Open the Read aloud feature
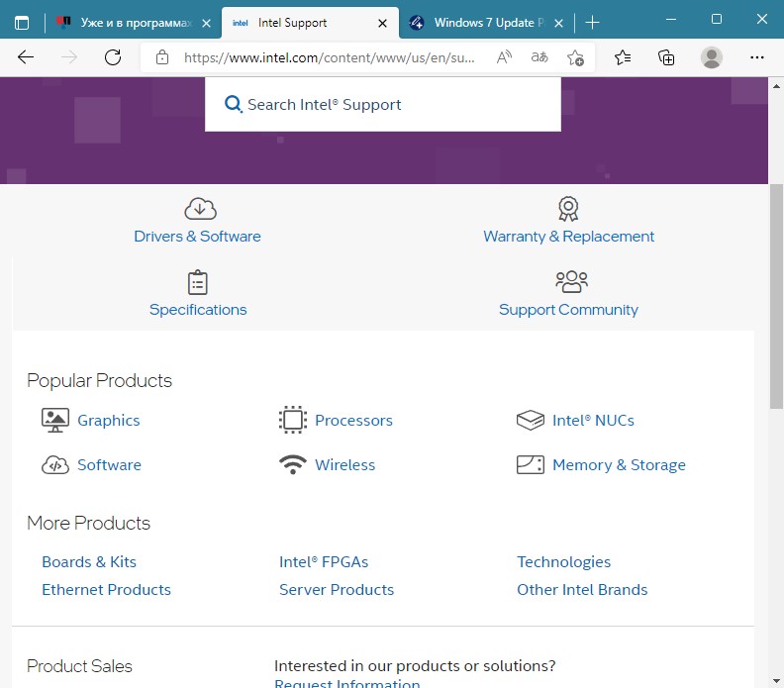The width and height of the screenshot is (784, 688). pyautogui.click(x=504, y=57)
